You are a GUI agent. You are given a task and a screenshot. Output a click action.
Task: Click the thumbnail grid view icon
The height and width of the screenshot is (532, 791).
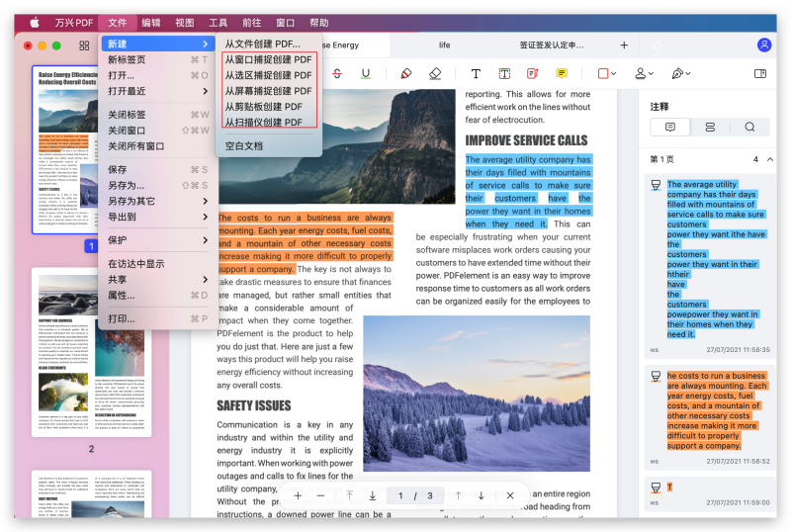[x=84, y=45]
